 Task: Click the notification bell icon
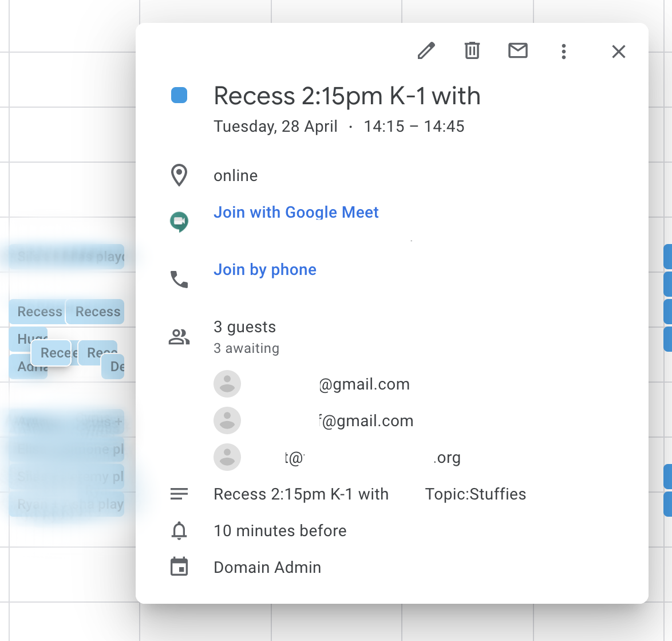point(179,531)
